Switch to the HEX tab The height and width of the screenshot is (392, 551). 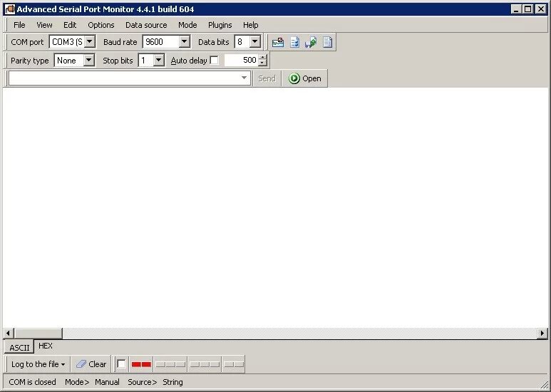(46, 346)
